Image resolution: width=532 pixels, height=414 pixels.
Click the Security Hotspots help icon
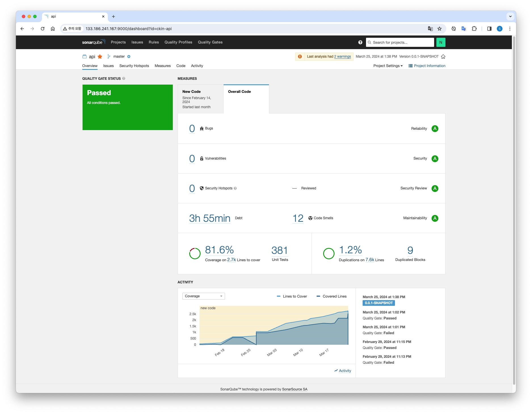coord(235,188)
